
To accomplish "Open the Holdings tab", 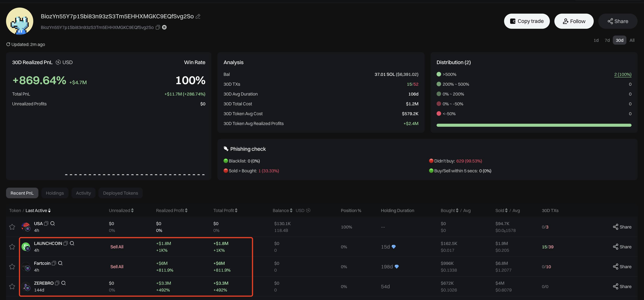I will pyautogui.click(x=55, y=193).
